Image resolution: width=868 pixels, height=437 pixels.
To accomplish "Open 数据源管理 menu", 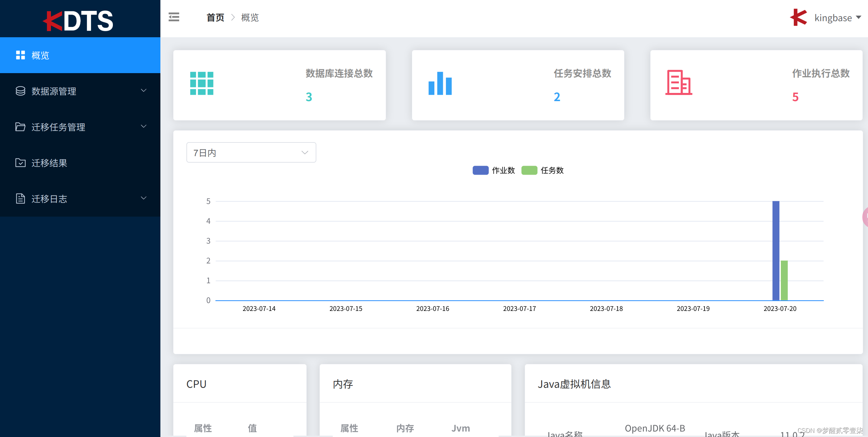I will click(80, 91).
